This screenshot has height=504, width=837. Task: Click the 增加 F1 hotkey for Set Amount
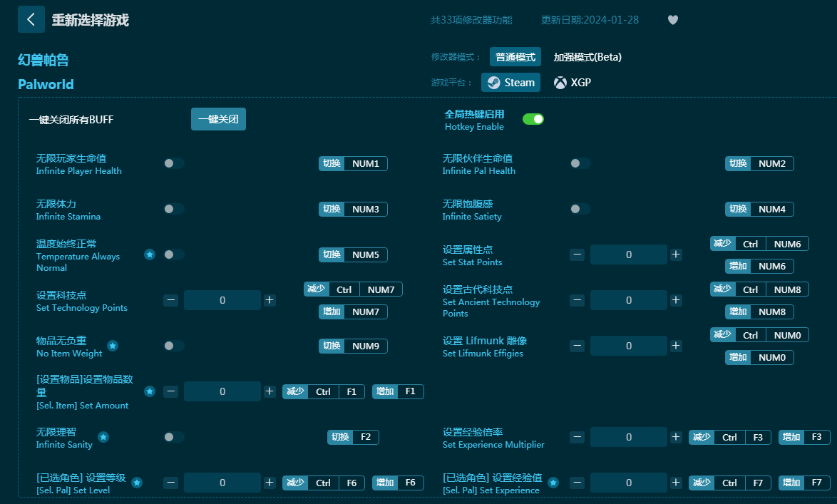[x=399, y=391]
